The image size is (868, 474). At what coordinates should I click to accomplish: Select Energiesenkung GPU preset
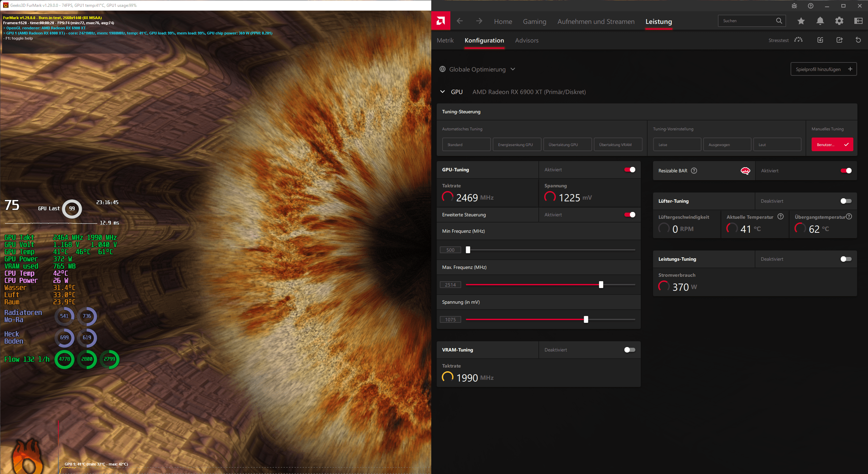pos(517,144)
